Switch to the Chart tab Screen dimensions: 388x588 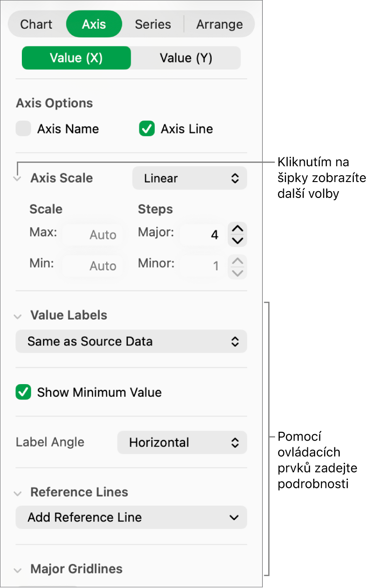[36, 25]
